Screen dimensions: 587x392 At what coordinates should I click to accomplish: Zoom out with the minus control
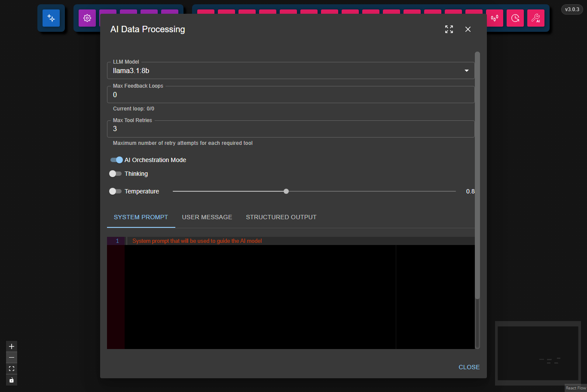(12, 358)
